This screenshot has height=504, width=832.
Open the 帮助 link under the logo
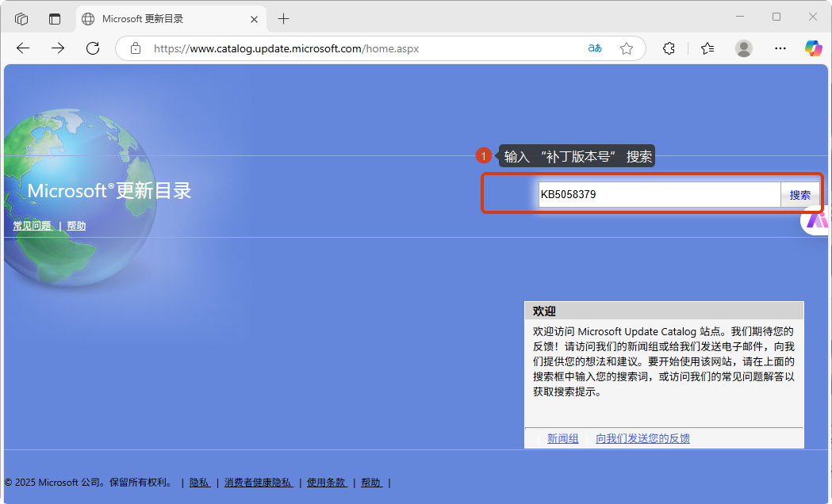(76, 226)
